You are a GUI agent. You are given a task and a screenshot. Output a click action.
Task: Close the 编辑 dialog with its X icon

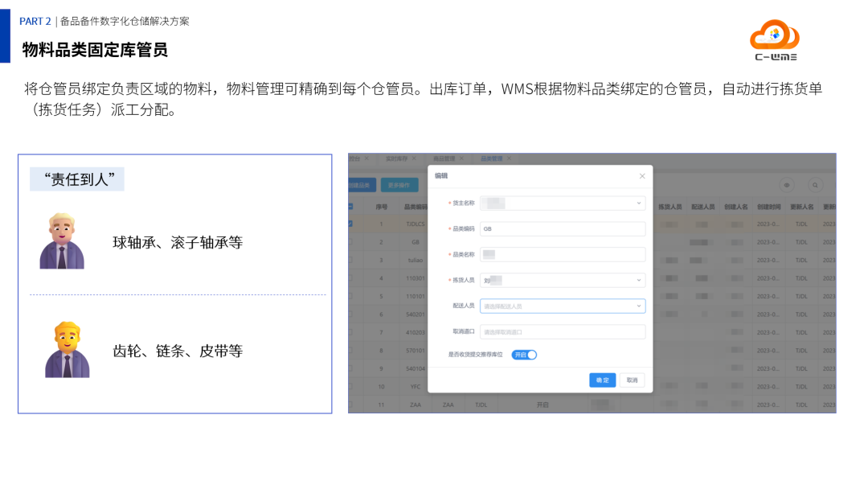641,176
